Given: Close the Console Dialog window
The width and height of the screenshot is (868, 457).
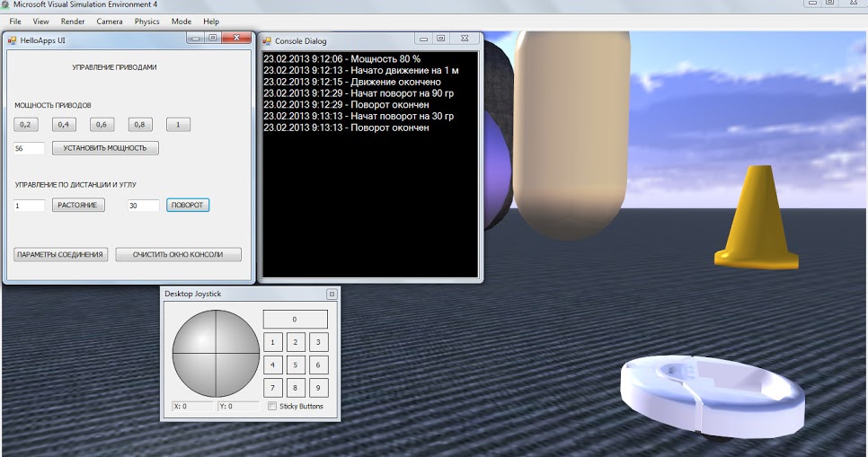Looking at the screenshot, I should pyautogui.click(x=465, y=39).
